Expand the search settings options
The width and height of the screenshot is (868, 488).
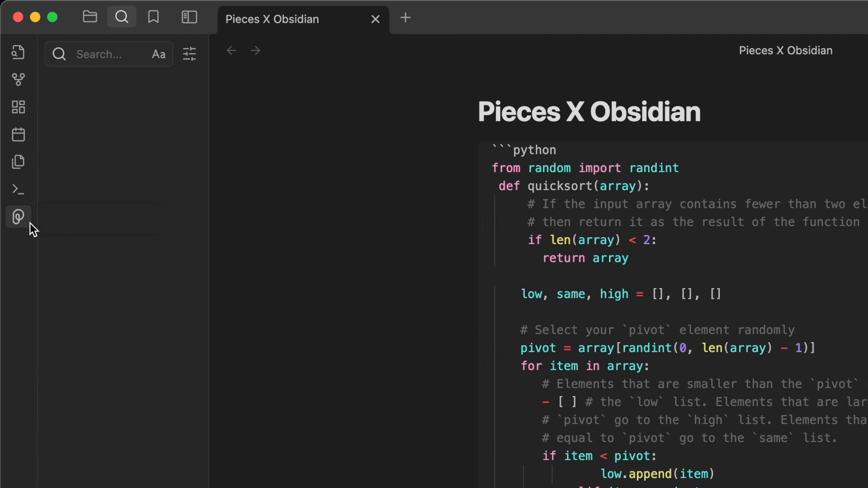pyautogui.click(x=189, y=54)
